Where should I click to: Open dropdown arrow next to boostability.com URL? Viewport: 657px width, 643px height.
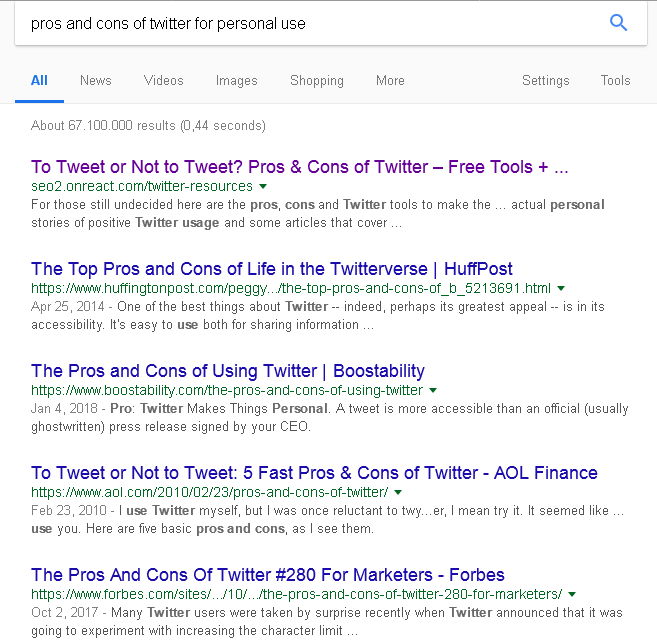pyautogui.click(x=433, y=390)
